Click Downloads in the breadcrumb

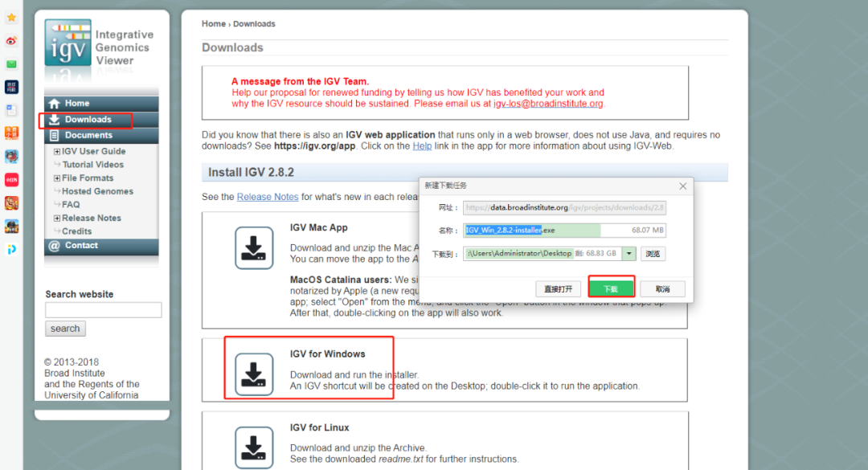tap(254, 24)
